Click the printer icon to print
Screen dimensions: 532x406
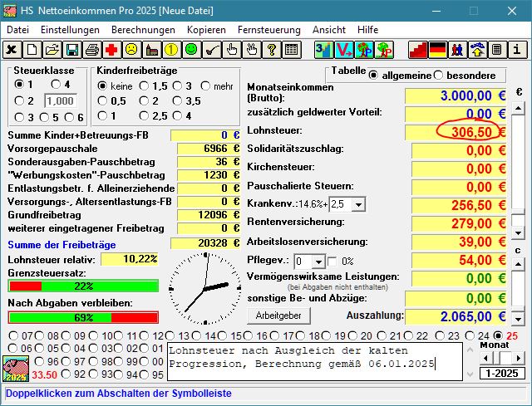point(91,50)
